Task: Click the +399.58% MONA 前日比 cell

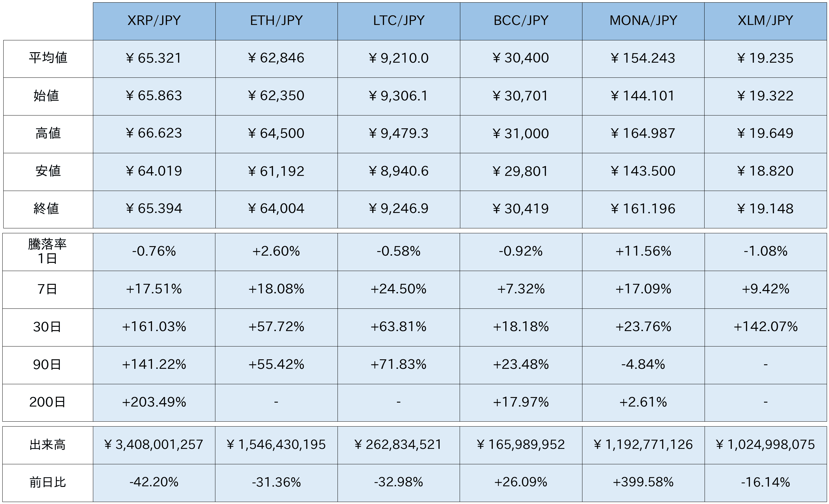Action: click(643, 482)
